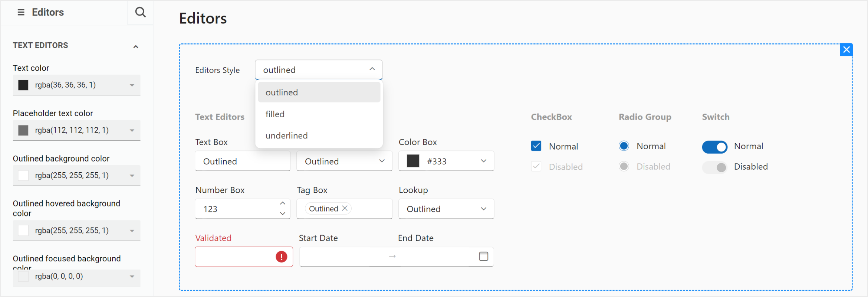Click the dark #333 Color Box swatch
Viewport: 868px width, 297px height.
(x=413, y=161)
